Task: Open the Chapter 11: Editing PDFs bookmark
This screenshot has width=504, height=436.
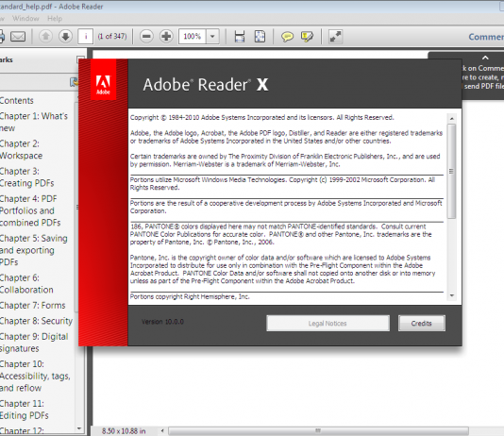Action: tap(25, 410)
